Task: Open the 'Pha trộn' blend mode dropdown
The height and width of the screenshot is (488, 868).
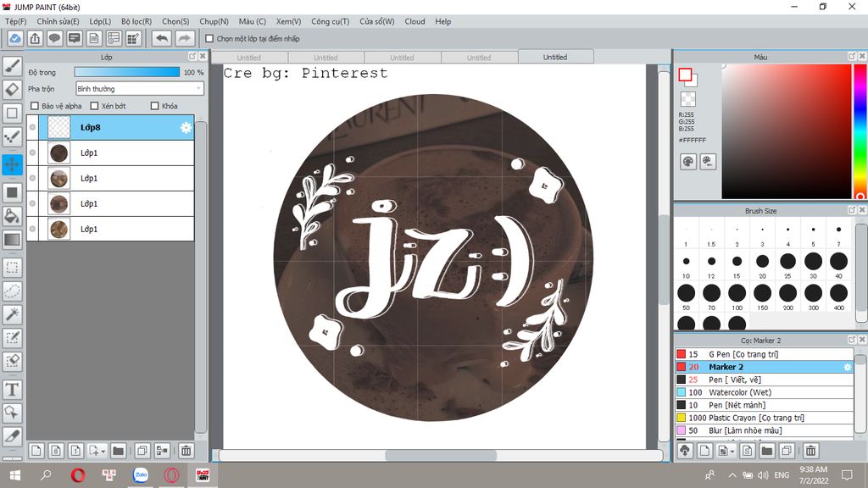Action: [140, 88]
